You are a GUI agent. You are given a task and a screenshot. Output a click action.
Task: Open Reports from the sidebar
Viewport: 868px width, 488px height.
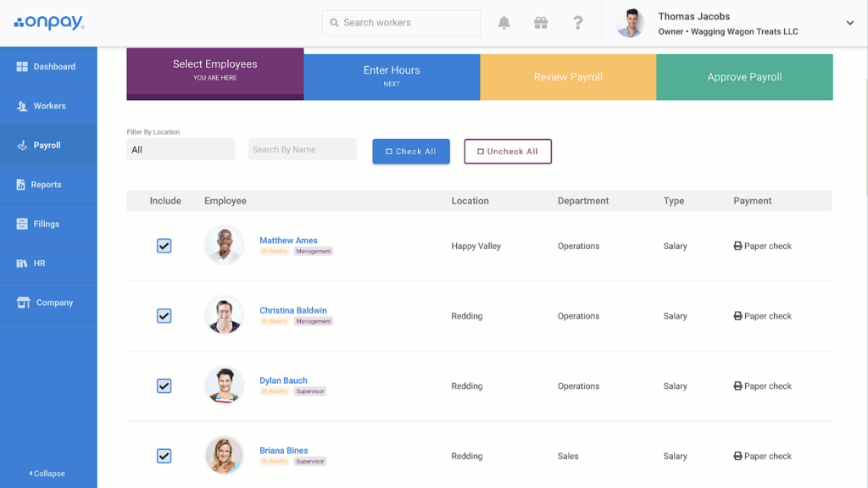pyautogui.click(x=48, y=184)
